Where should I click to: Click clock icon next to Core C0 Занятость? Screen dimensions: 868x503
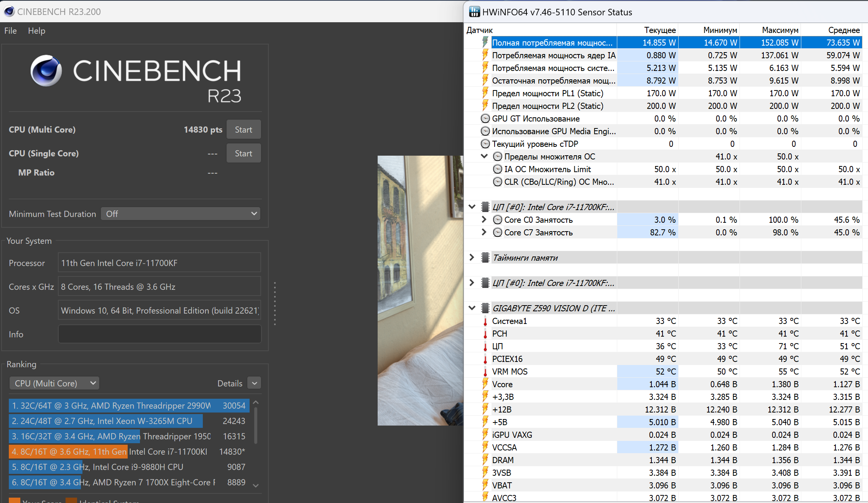click(x=497, y=220)
